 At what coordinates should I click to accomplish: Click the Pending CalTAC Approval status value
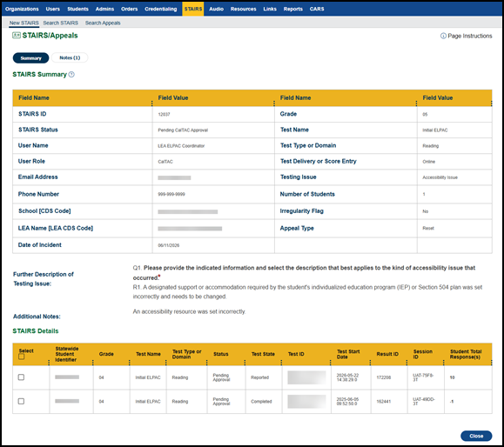click(183, 130)
